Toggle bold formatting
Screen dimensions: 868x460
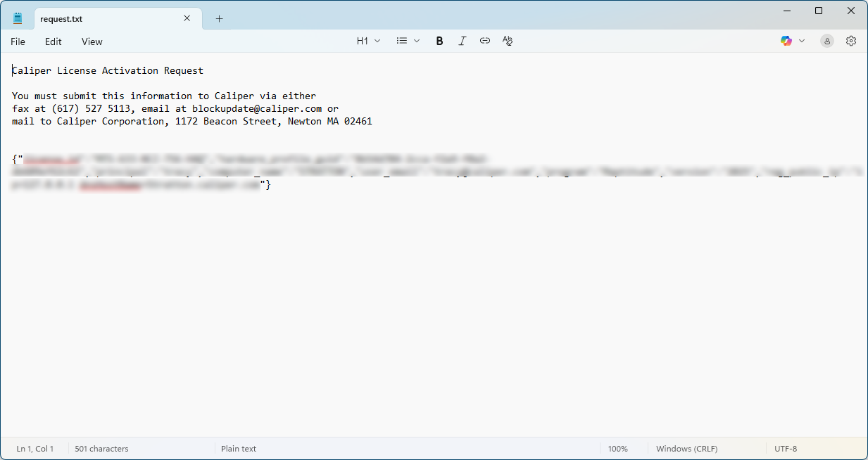pyautogui.click(x=439, y=41)
